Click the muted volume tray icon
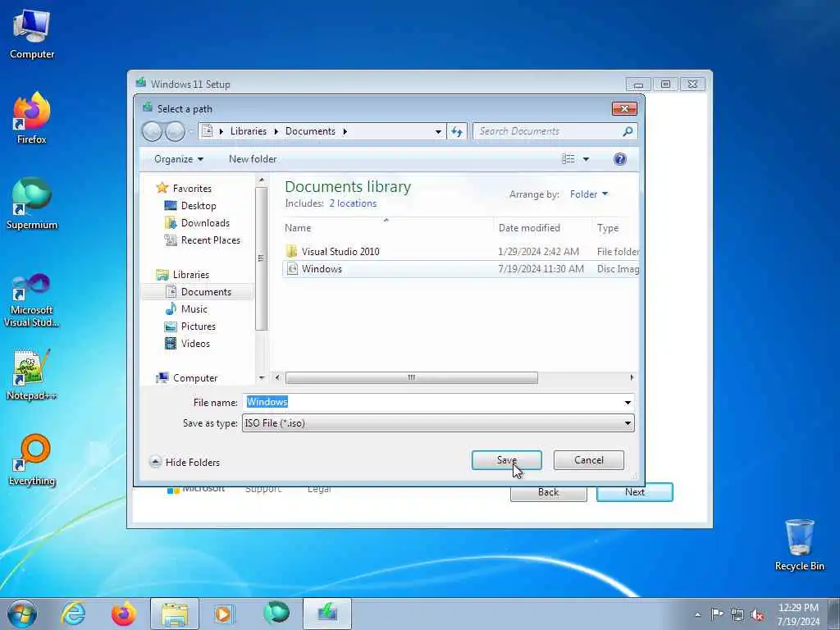Viewport: 840px width, 630px height. [757, 614]
